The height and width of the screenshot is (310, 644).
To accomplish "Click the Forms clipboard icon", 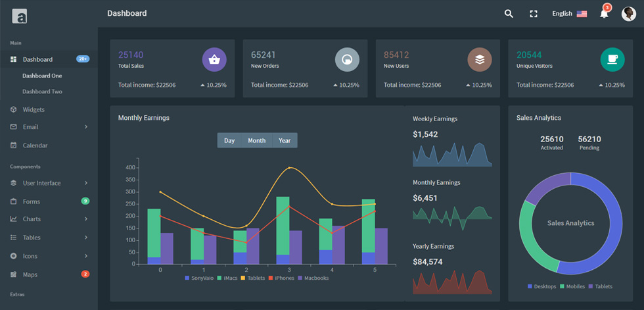I will [x=14, y=201].
